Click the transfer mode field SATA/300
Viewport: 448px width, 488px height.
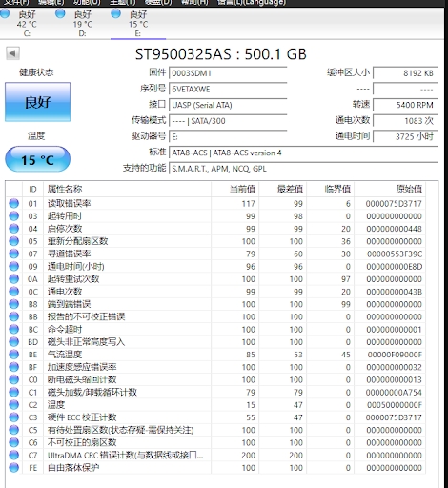228,121
